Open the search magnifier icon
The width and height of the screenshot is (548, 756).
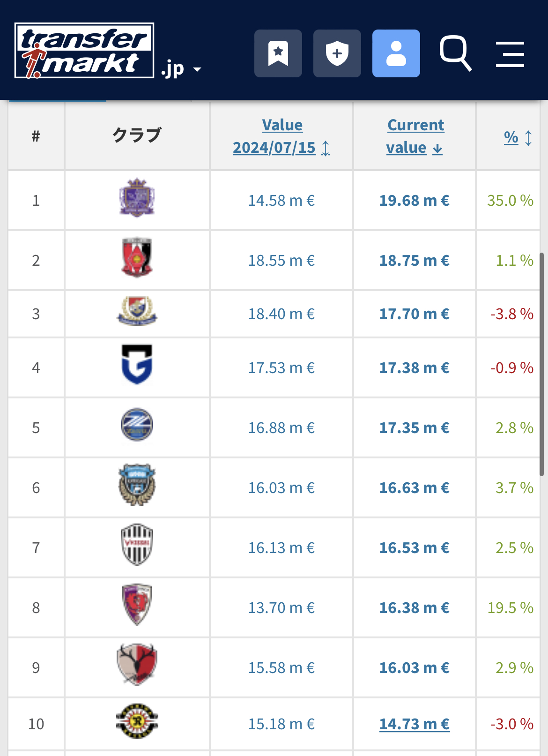[455, 53]
